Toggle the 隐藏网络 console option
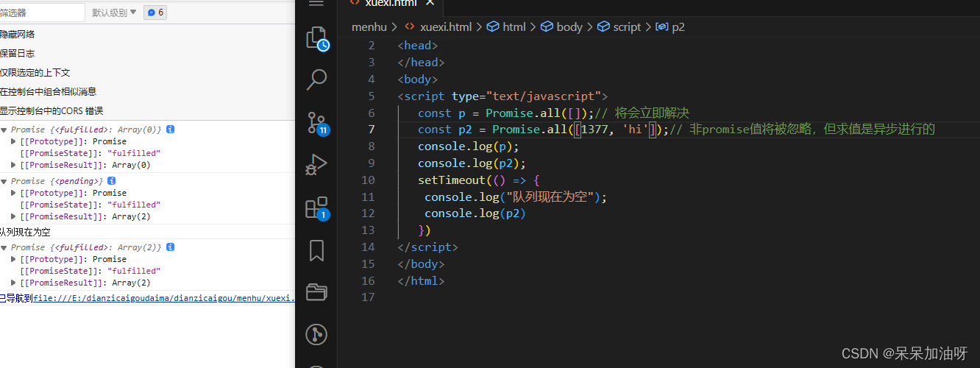980x368 pixels. 18,34
